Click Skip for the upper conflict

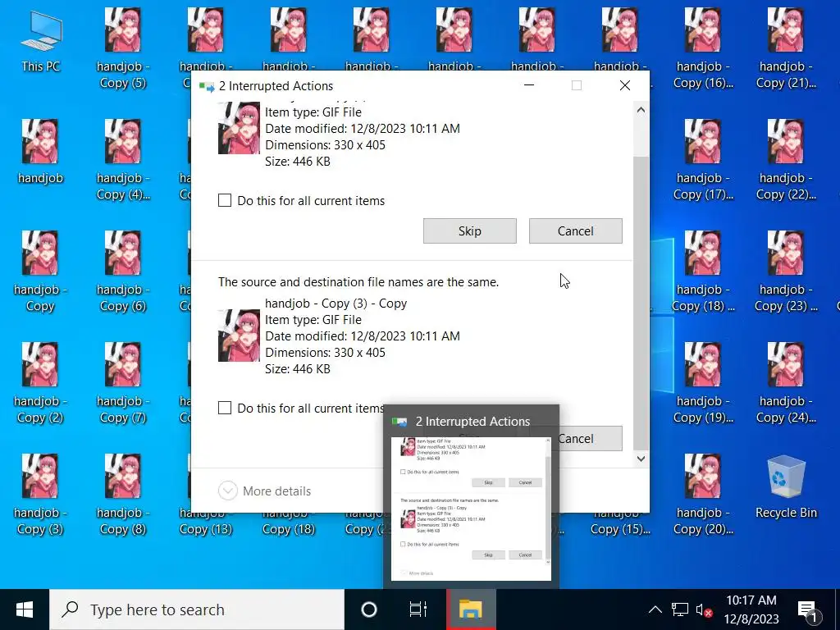coord(470,231)
